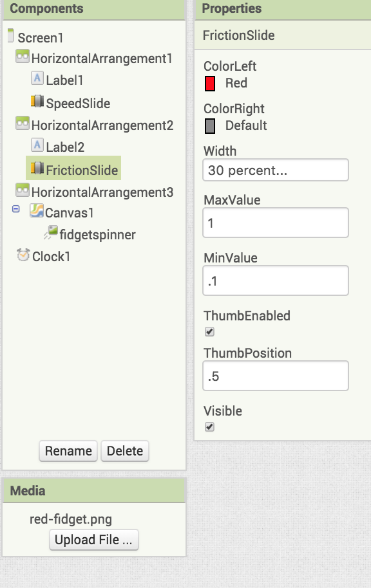The width and height of the screenshot is (371, 588).
Task: Select Screen1 in the component tree
Action: 41,38
